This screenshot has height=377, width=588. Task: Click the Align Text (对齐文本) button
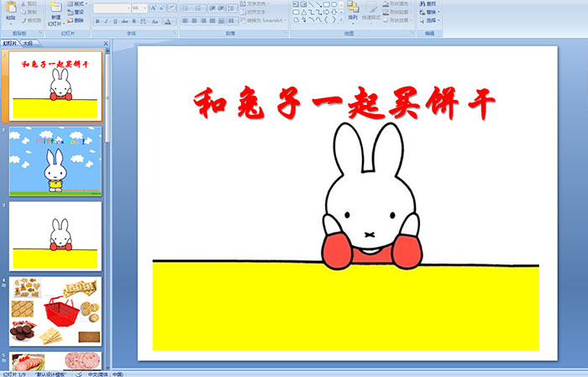click(x=255, y=12)
